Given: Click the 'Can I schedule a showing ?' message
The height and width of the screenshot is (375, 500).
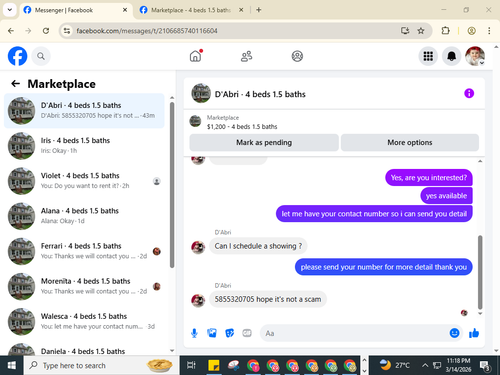Looking at the screenshot, I should (258, 246).
